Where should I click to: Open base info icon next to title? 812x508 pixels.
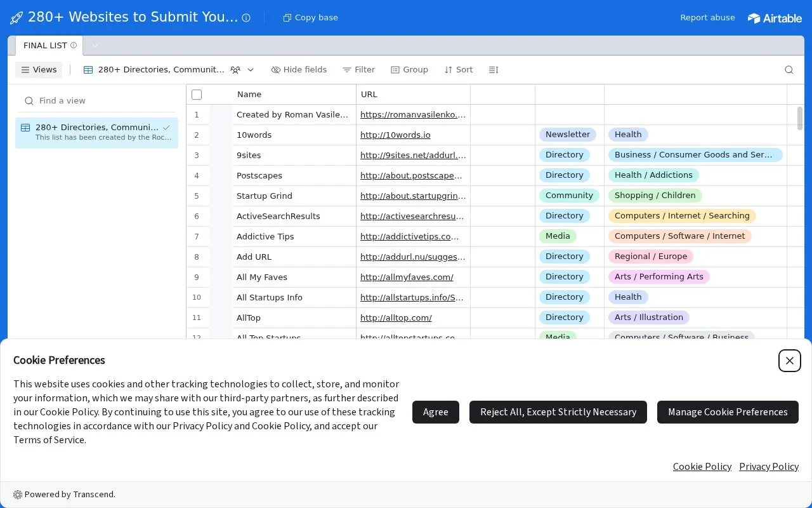point(246,18)
